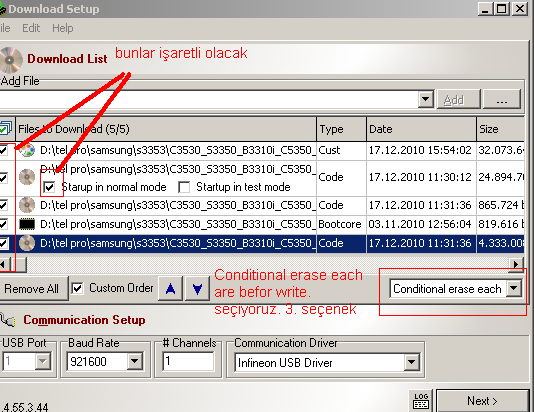Close the Download Setup window
The height and width of the screenshot is (412, 534).
point(520,9)
